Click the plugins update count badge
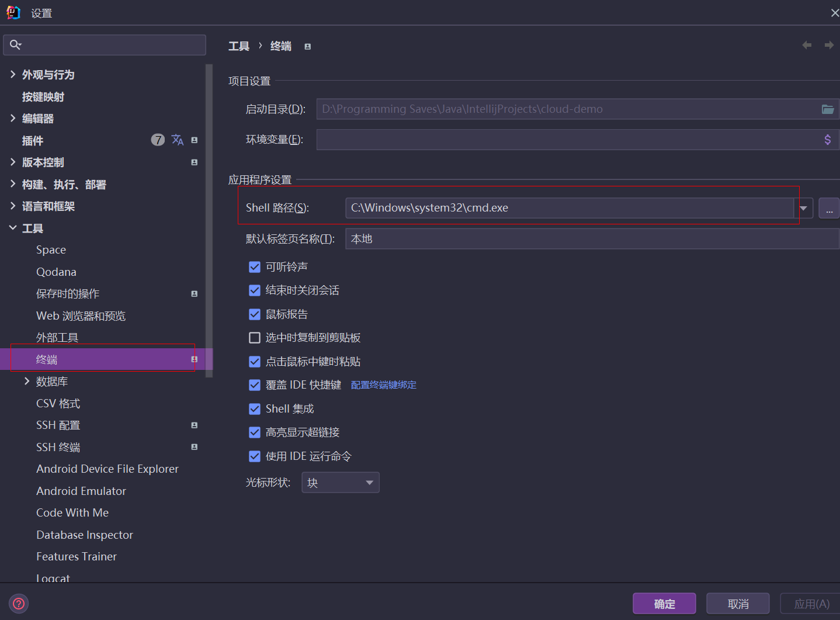This screenshot has width=840, height=620. click(x=158, y=140)
